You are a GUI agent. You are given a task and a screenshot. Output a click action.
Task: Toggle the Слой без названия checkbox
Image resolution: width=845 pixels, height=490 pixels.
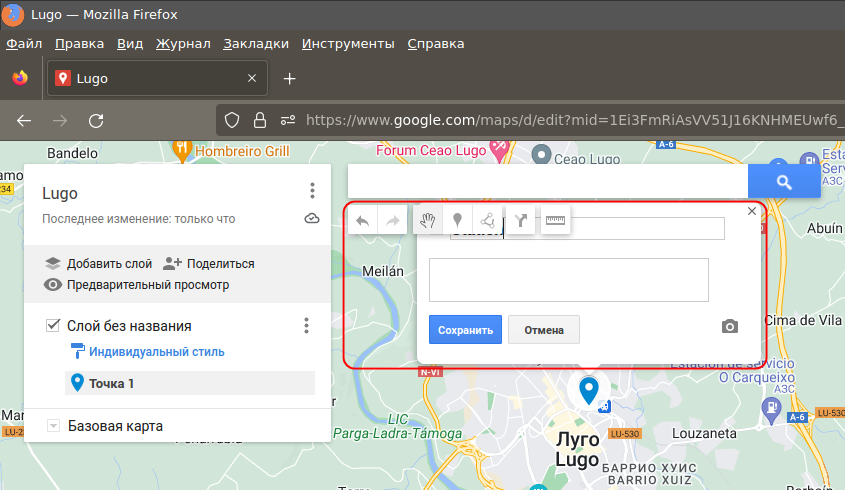pos(53,325)
